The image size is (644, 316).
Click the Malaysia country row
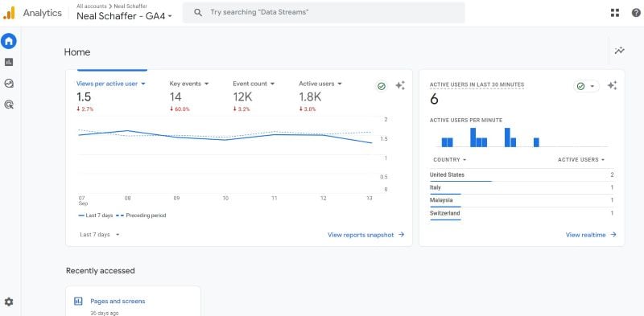(x=522, y=201)
